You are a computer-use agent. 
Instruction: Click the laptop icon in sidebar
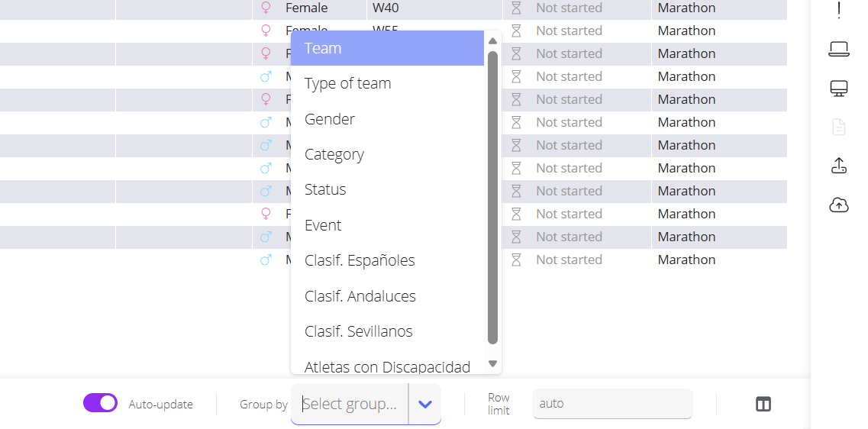(x=839, y=50)
